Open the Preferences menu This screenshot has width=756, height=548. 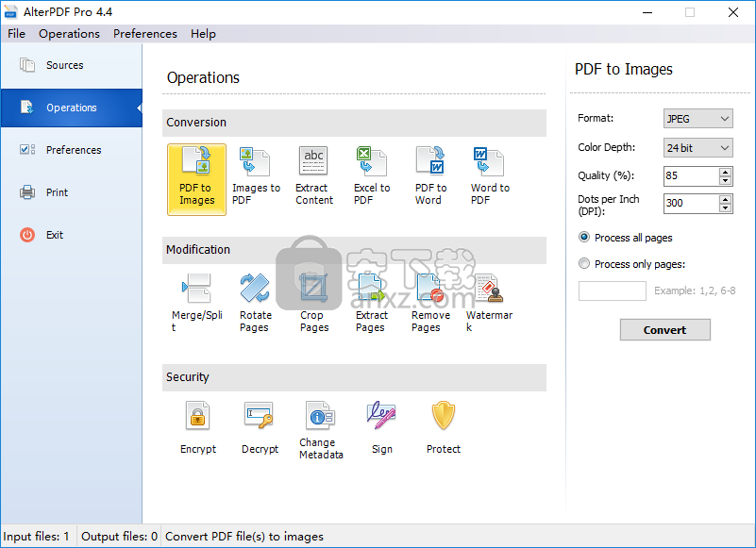(145, 34)
